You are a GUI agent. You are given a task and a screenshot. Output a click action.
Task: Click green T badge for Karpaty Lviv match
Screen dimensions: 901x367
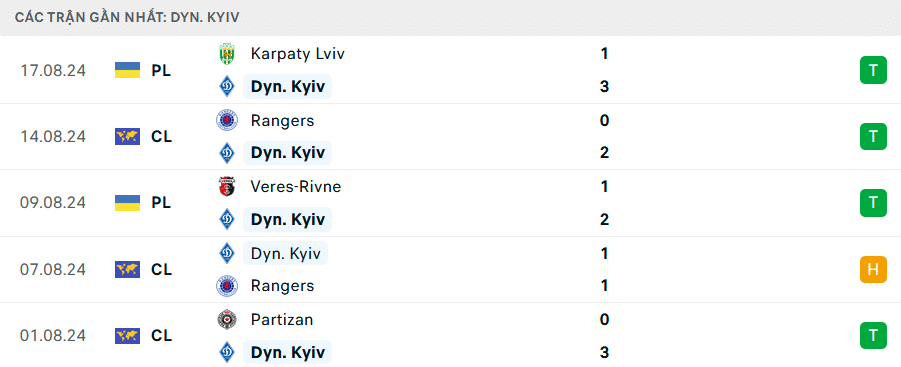coord(873,71)
